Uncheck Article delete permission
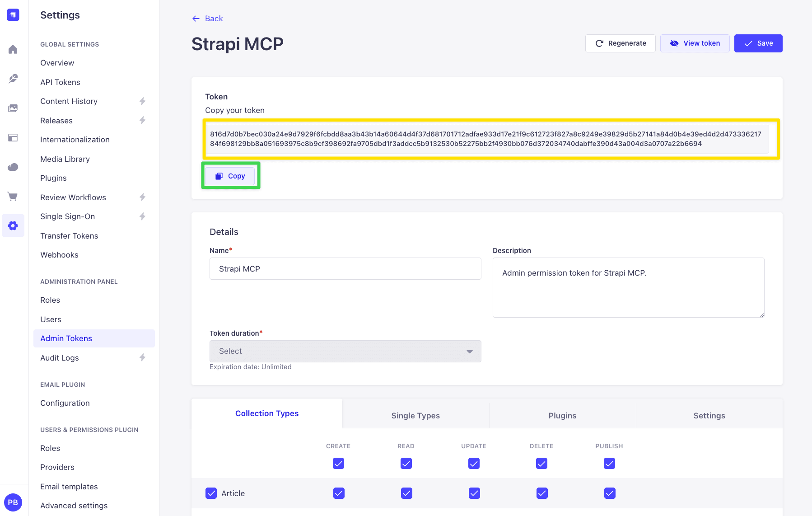 pos(542,493)
